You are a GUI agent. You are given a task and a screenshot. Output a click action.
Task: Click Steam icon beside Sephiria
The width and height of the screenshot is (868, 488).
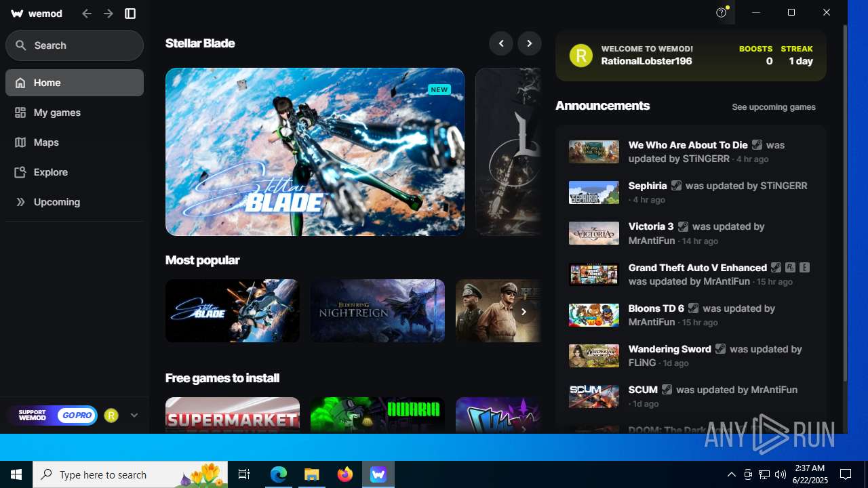[x=676, y=185]
